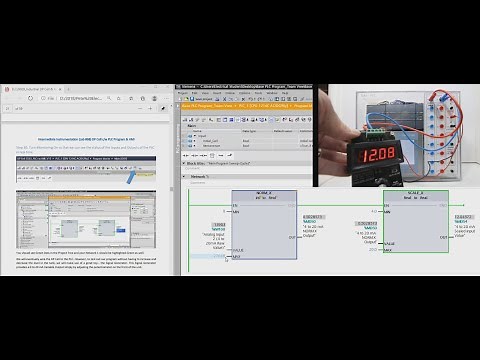Click the Open project icon in TIA toolbar

click(x=186, y=99)
